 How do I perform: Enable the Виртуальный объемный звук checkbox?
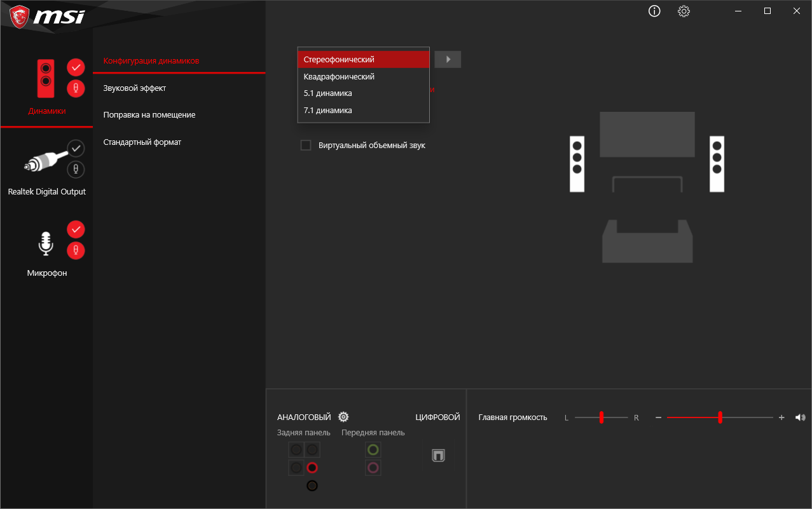tap(306, 146)
